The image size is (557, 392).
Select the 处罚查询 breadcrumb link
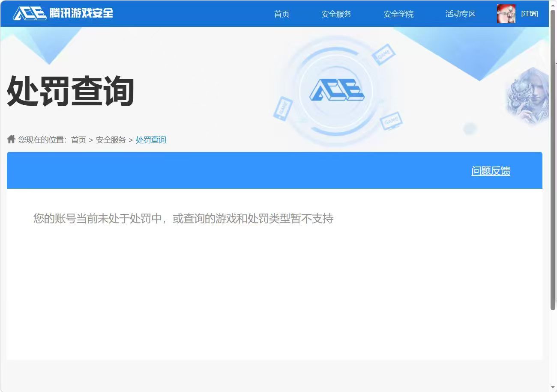point(151,140)
